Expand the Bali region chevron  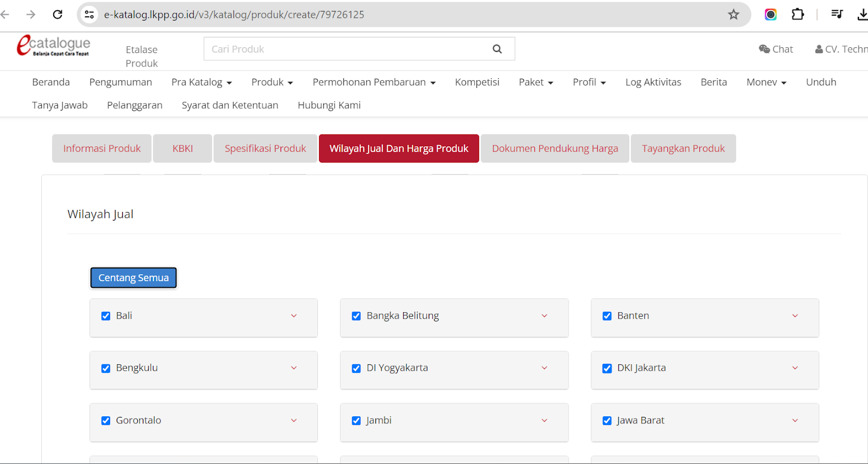[294, 315]
